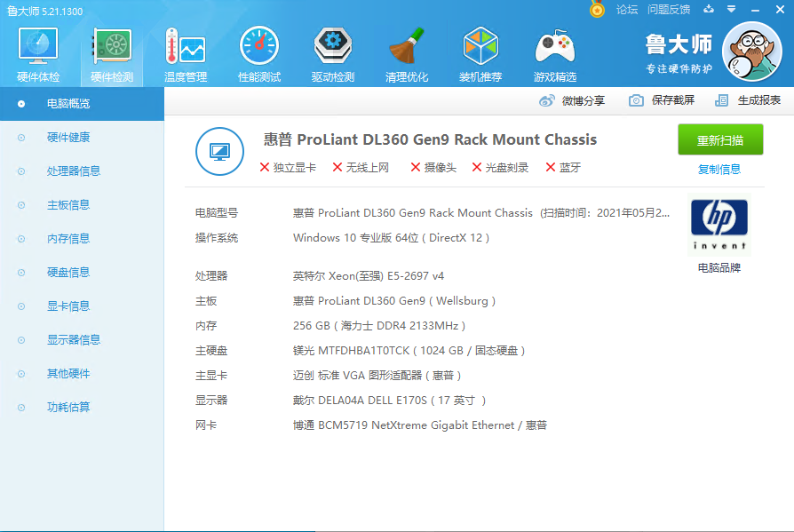Open 驱动检测 driver detection
The width and height of the screenshot is (794, 532).
coord(333,55)
